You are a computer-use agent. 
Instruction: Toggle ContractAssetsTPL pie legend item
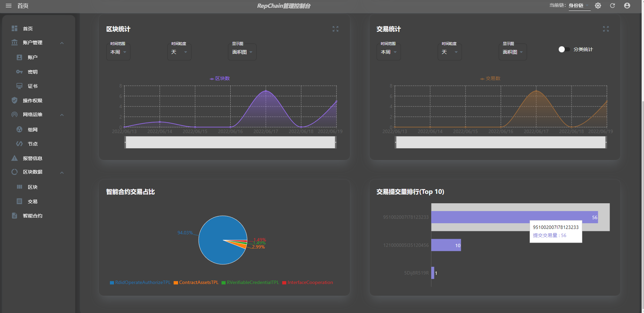coord(196,283)
